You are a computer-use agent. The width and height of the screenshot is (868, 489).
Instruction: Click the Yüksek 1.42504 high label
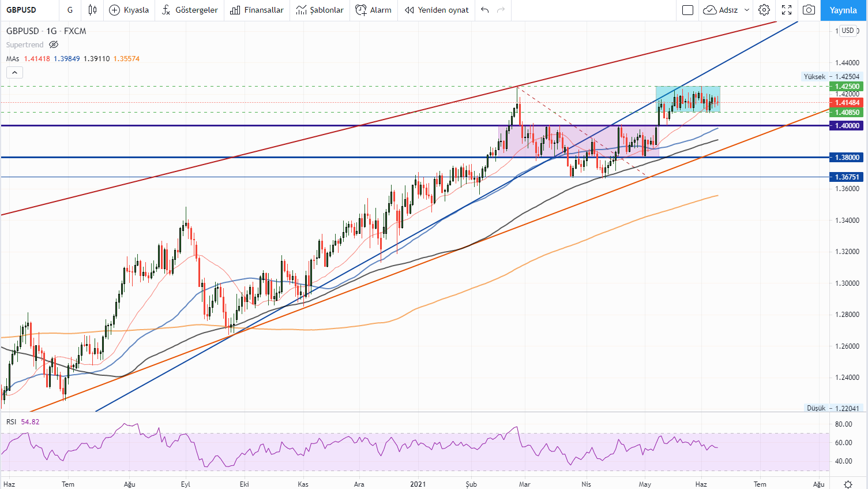(831, 77)
